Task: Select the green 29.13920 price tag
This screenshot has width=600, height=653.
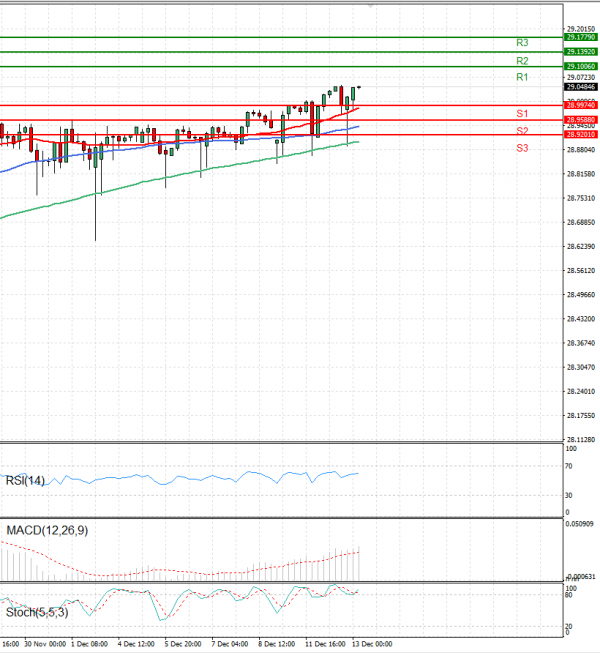Action: tap(581, 52)
